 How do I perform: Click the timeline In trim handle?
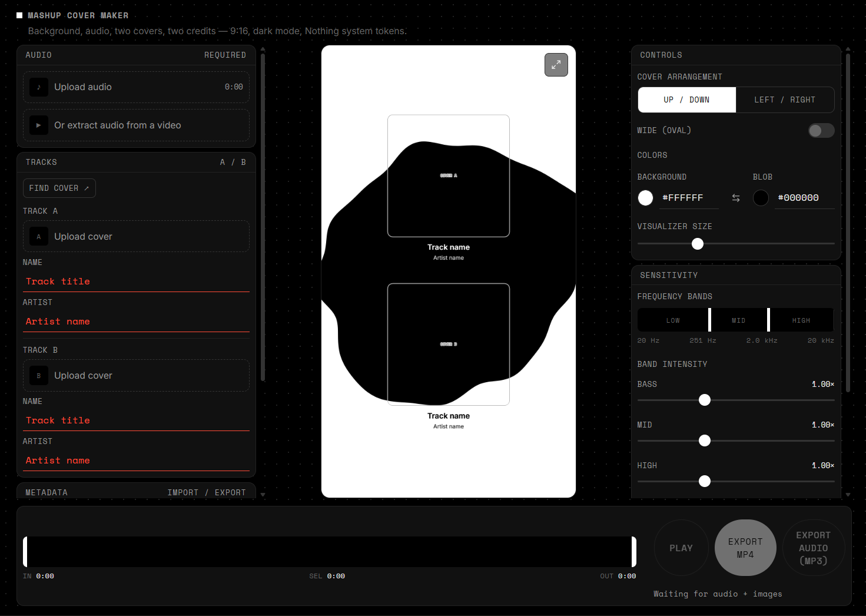[x=25, y=552]
